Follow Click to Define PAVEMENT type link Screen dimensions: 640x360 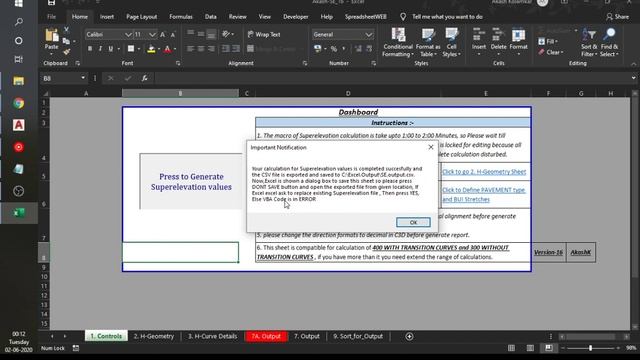pyautogui.click(x=484, y=194)
